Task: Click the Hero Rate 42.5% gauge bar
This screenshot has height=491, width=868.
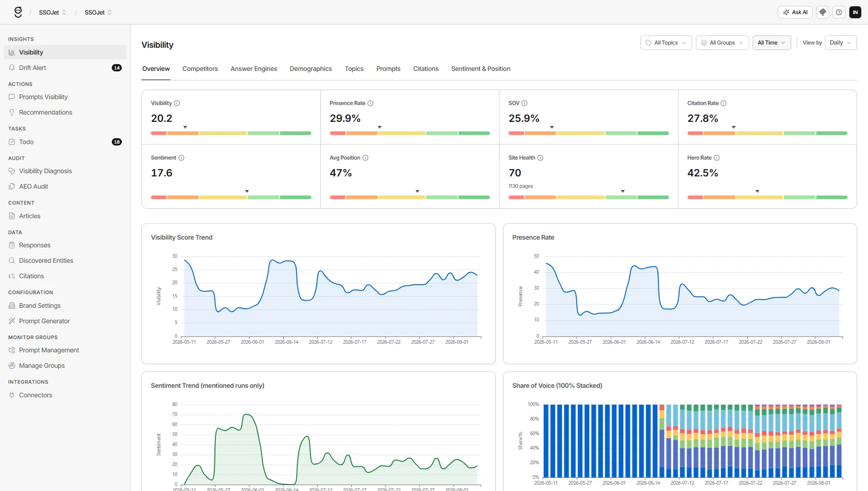Action: pos(767,197)
